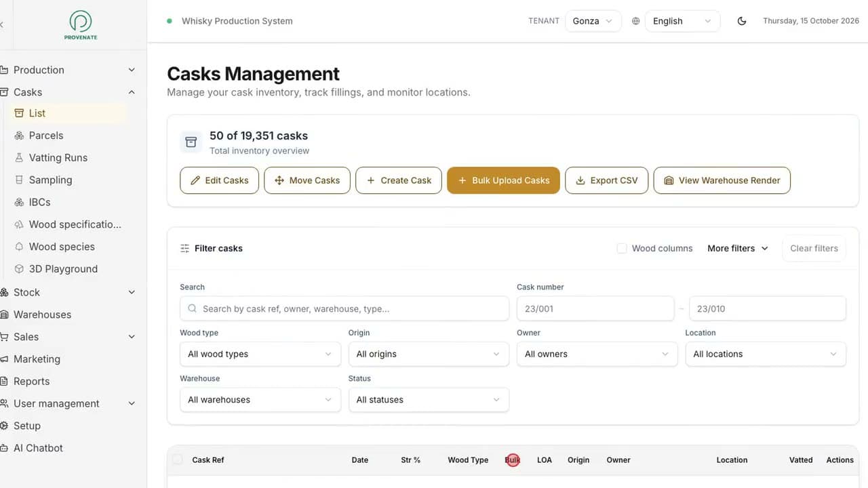868x488 pixels.
Task: Click the 3D Playground cube icon
Action: 19,269
